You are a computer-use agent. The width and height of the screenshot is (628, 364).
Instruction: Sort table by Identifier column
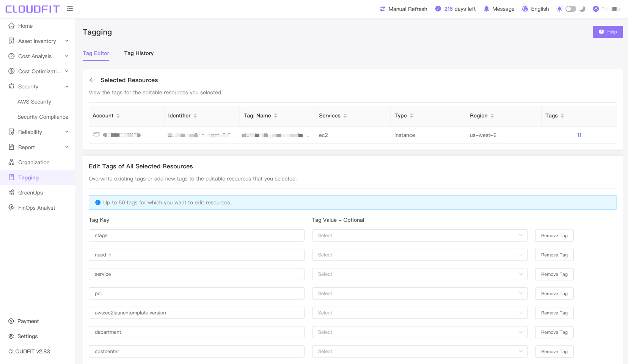195,116
